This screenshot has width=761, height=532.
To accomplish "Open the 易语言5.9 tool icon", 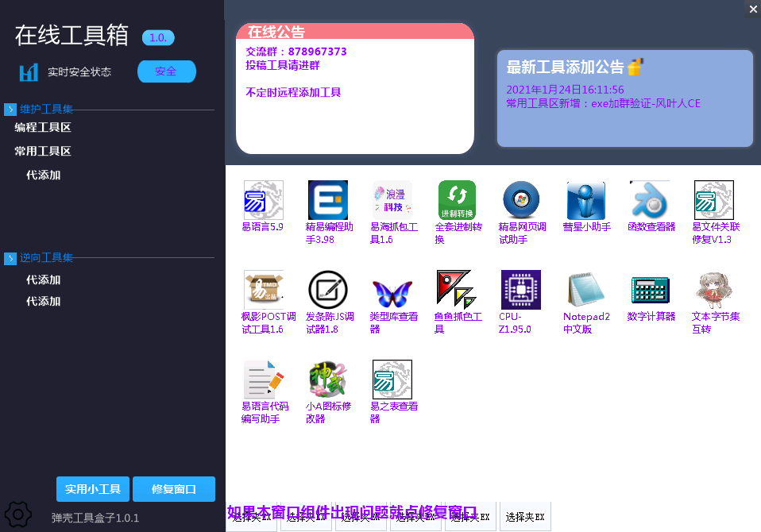I will 263,200.
